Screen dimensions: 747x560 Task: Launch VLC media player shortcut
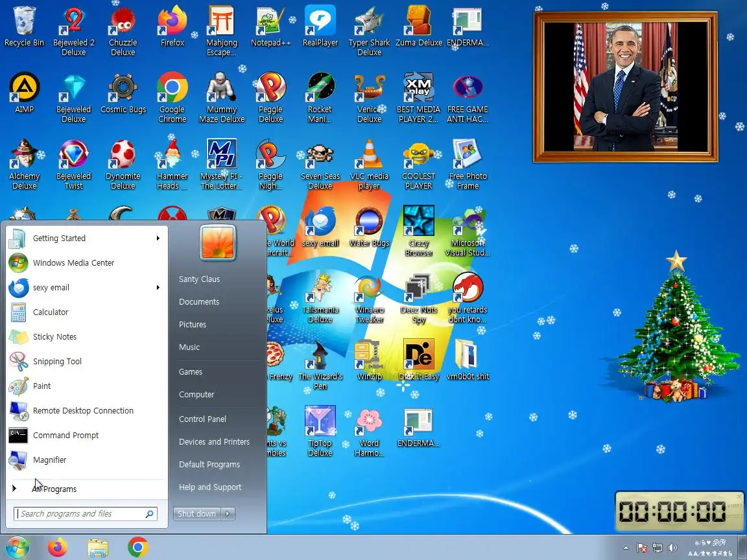[369, 164]
